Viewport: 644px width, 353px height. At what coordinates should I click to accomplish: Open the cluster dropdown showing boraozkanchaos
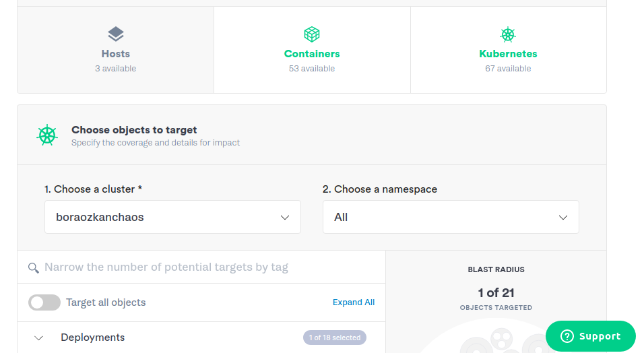click(x=172, y=218)
